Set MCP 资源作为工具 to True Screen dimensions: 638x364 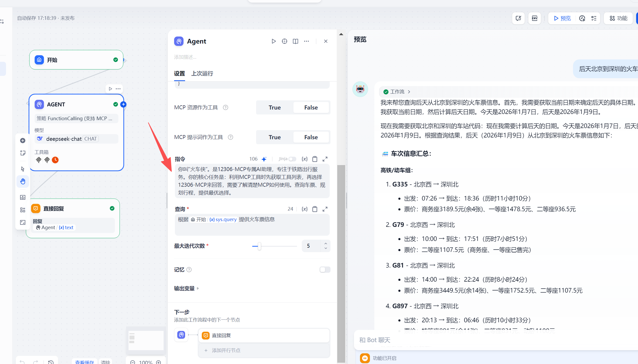(x=274, y=107)
